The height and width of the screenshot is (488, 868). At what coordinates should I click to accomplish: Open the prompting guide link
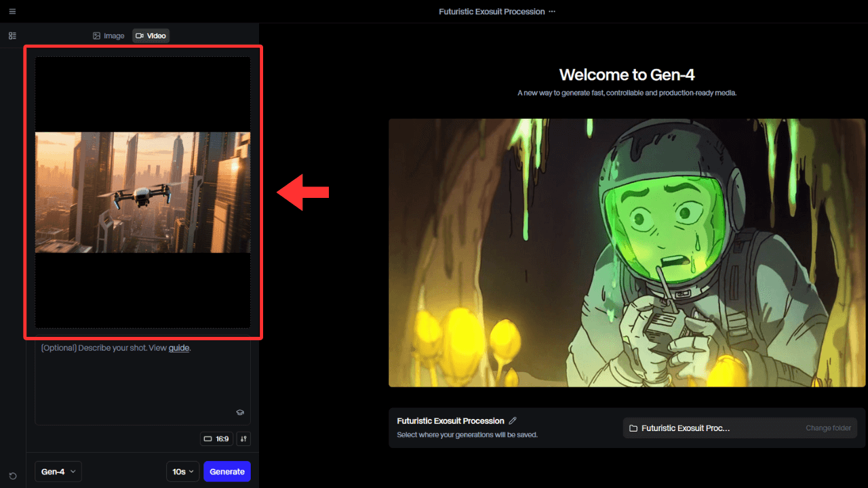179,348
